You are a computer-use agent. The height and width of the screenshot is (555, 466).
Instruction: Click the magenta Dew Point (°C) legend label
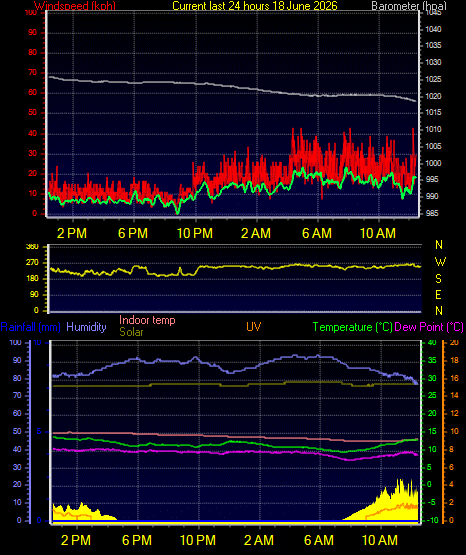click(x=429, y=327)
